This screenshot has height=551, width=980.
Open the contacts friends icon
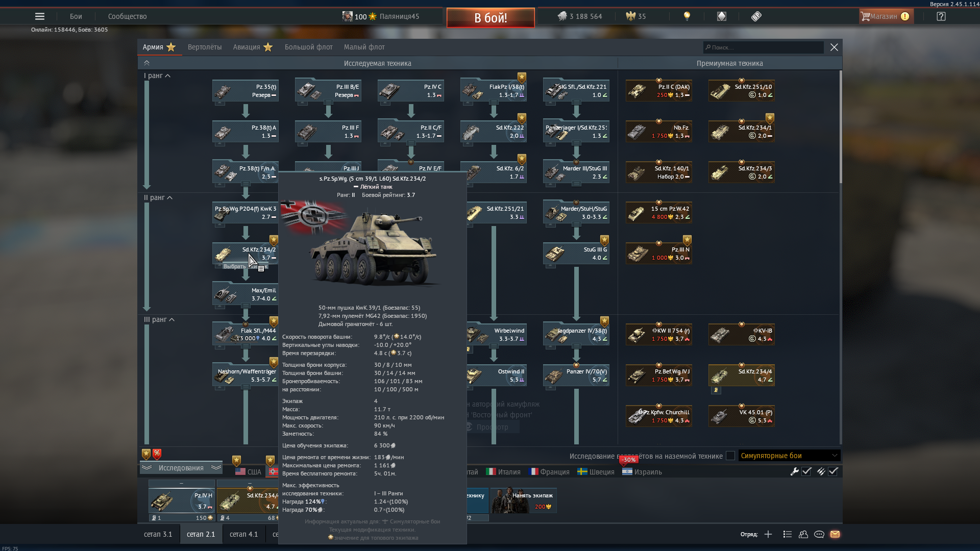point(803,534)
